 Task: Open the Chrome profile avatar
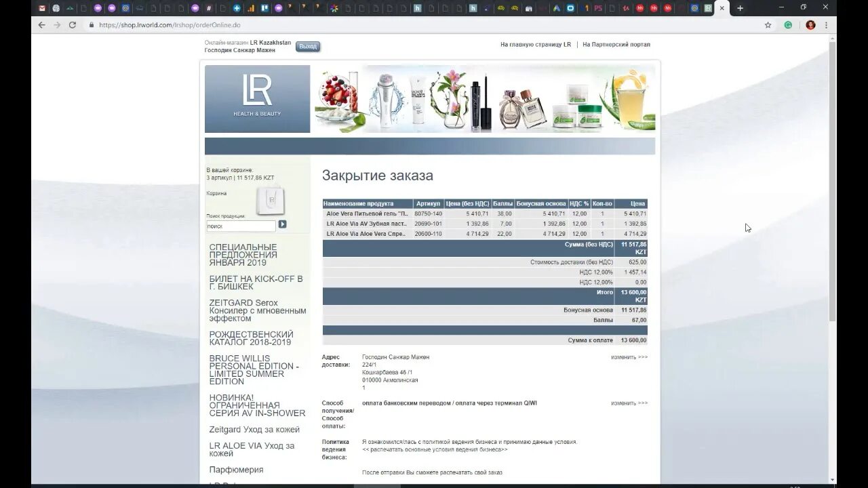click(810, 25)
